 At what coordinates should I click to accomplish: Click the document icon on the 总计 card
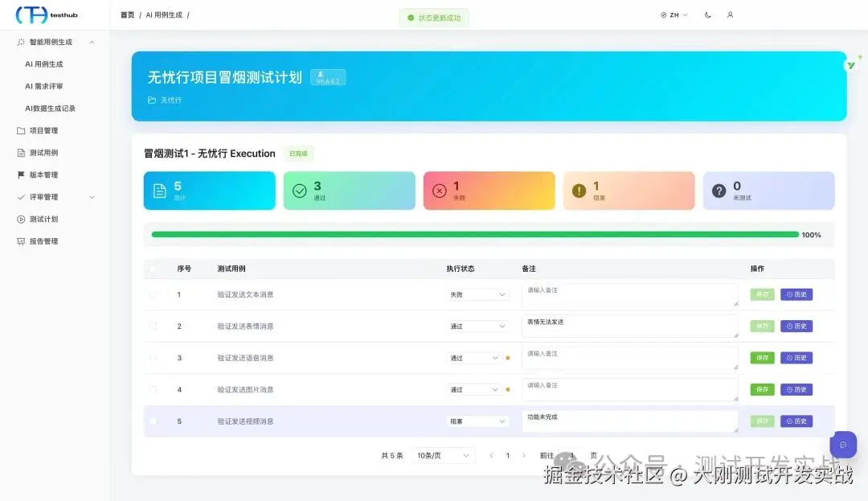coord(159,191)
